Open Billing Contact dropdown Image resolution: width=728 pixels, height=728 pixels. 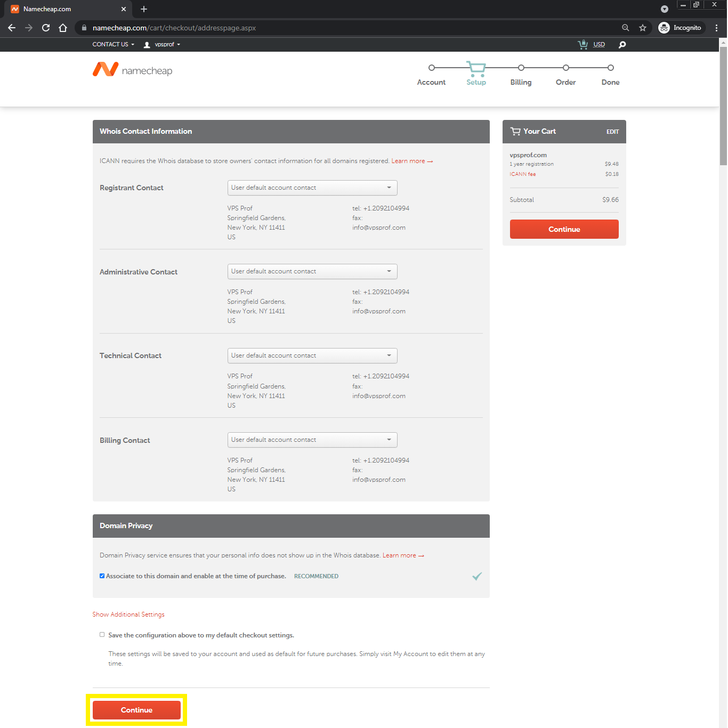pos(312,440)
